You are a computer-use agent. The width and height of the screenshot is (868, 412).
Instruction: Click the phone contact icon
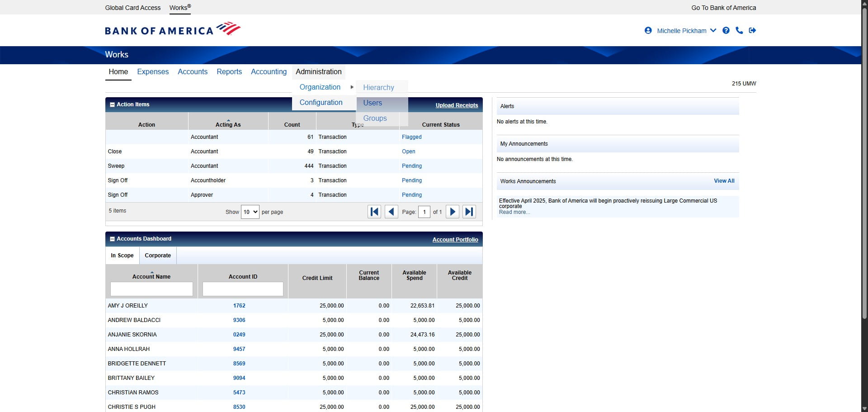[x=739, y=30]
